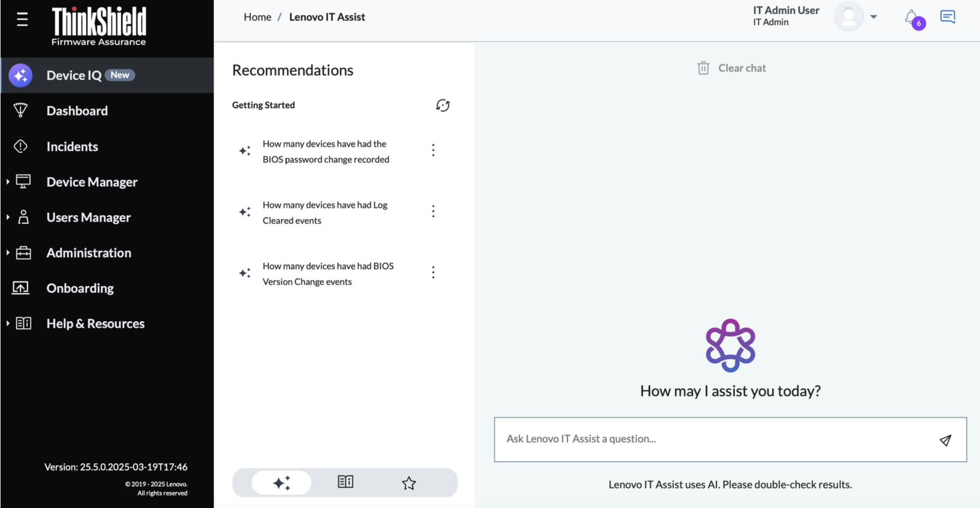This screenshot has width=980, height=508.
Task: Expand the Administration submenu arrow
Action: tap(8, 252)
